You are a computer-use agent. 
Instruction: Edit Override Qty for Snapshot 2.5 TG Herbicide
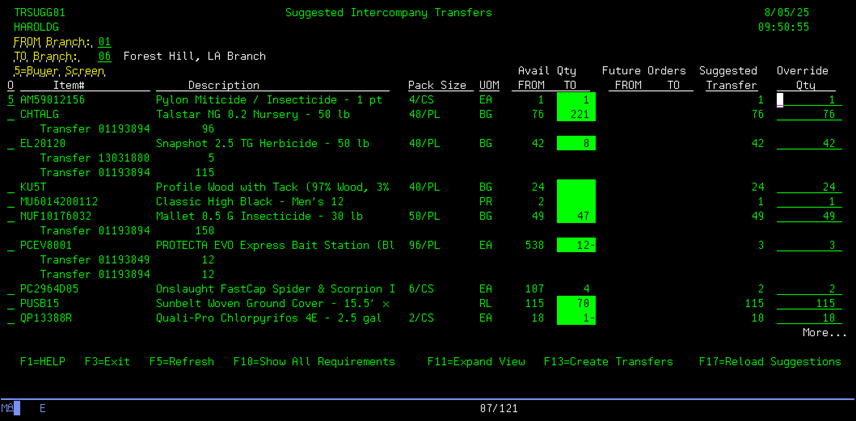[809, 144]
